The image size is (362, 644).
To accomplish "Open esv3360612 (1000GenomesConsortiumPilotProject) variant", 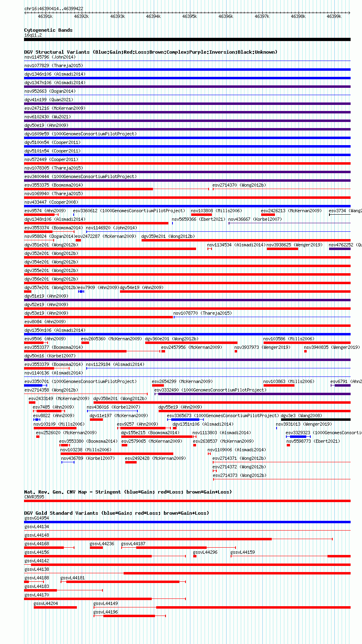I will [x=129, y=211].
